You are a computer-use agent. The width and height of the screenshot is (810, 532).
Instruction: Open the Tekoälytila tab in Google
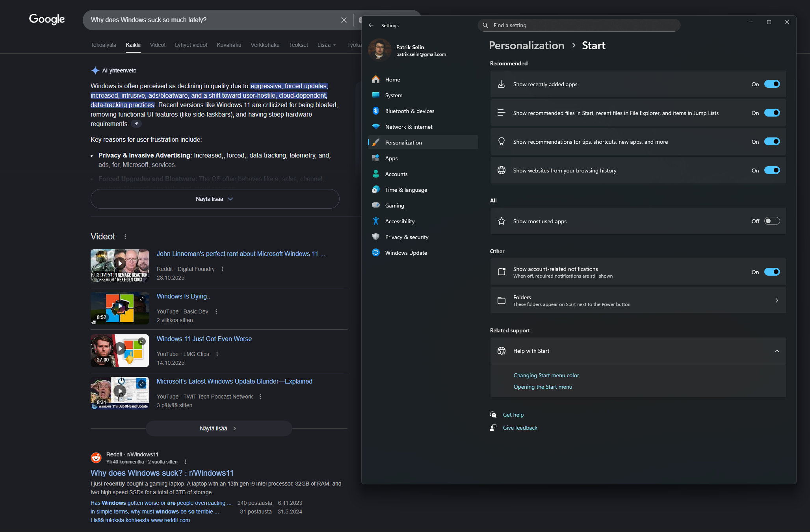(103, 45)
